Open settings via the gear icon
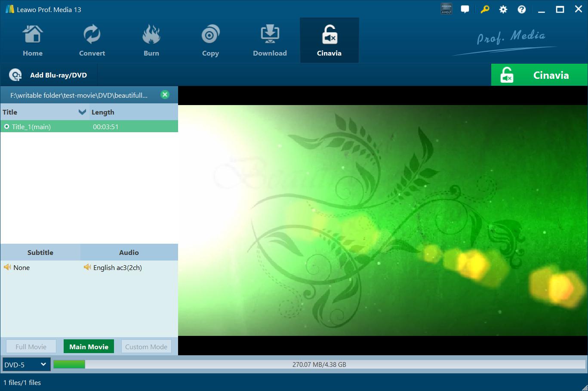This screenshot has height=391, width=588. point(503,9)
